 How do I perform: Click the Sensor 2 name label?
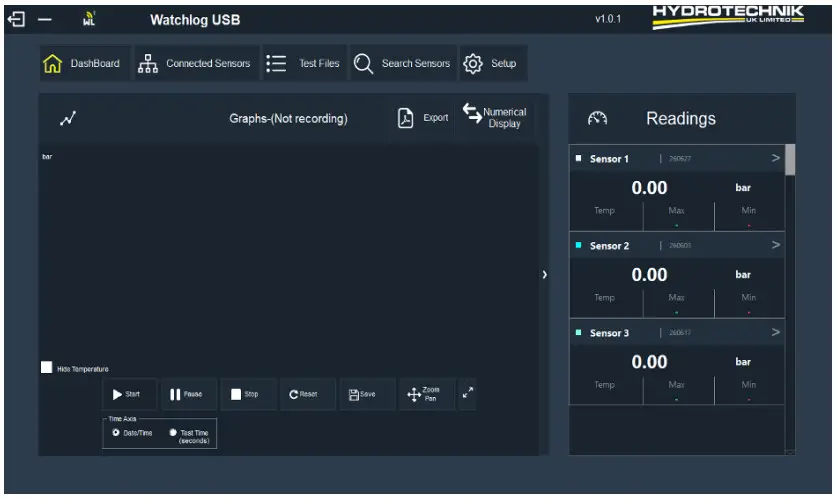tap(609, 246)
